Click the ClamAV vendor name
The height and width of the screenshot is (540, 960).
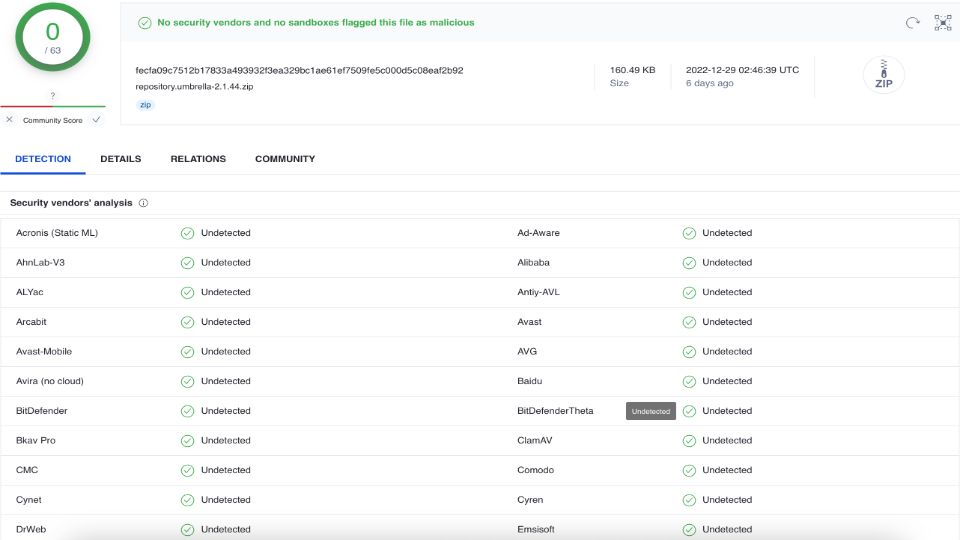click(534, 440)
